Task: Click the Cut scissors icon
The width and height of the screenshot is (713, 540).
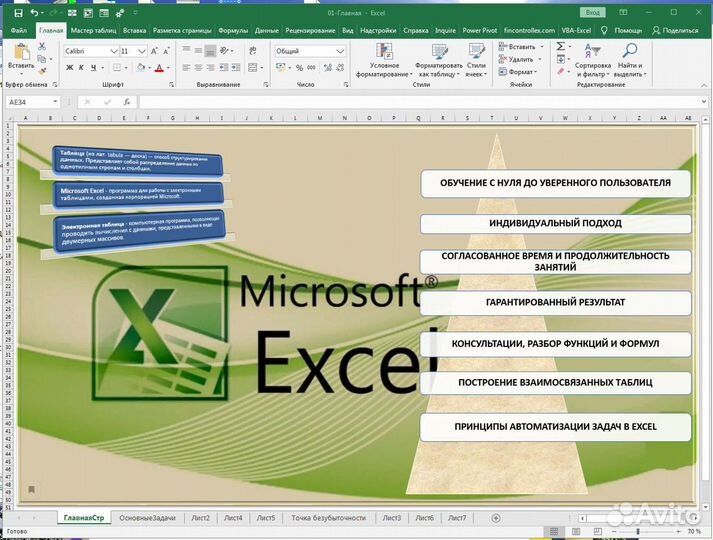Action: coord(42,46)
